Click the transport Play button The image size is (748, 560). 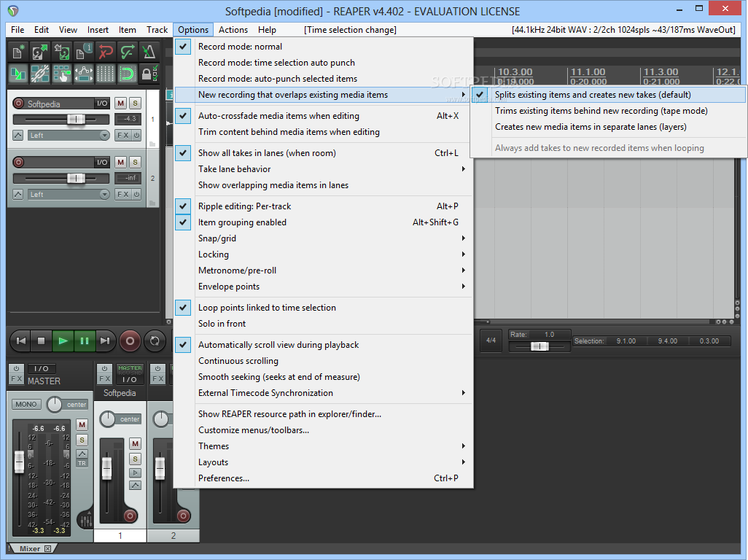(x=63, y=341)
